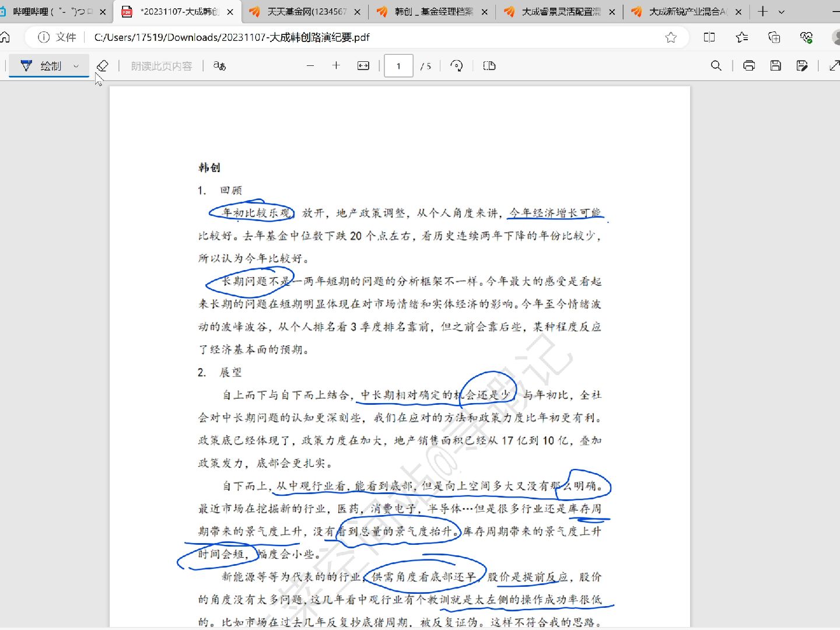840x630 pixels.
Task: Click the section heading 展望
Action: coord(231,372)
